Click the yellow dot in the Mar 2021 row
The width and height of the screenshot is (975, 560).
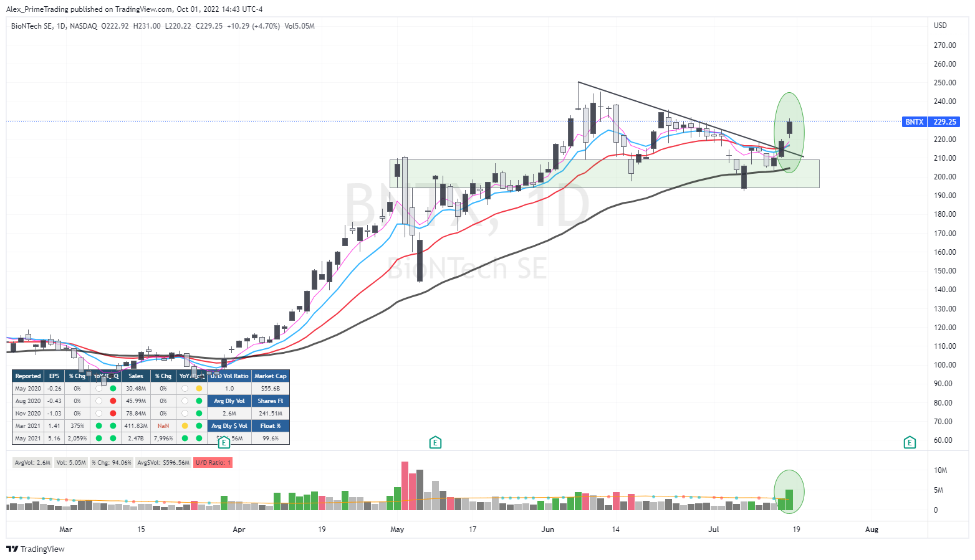pos(185,425)
